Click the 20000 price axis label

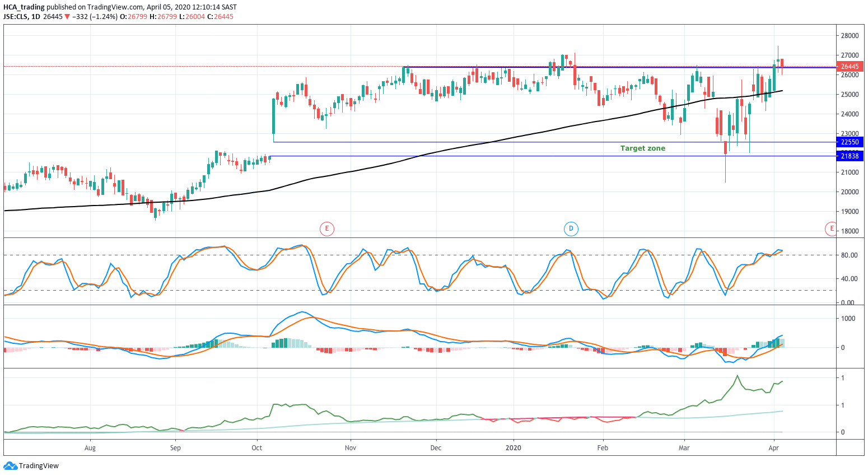click(x=850, y=192)
